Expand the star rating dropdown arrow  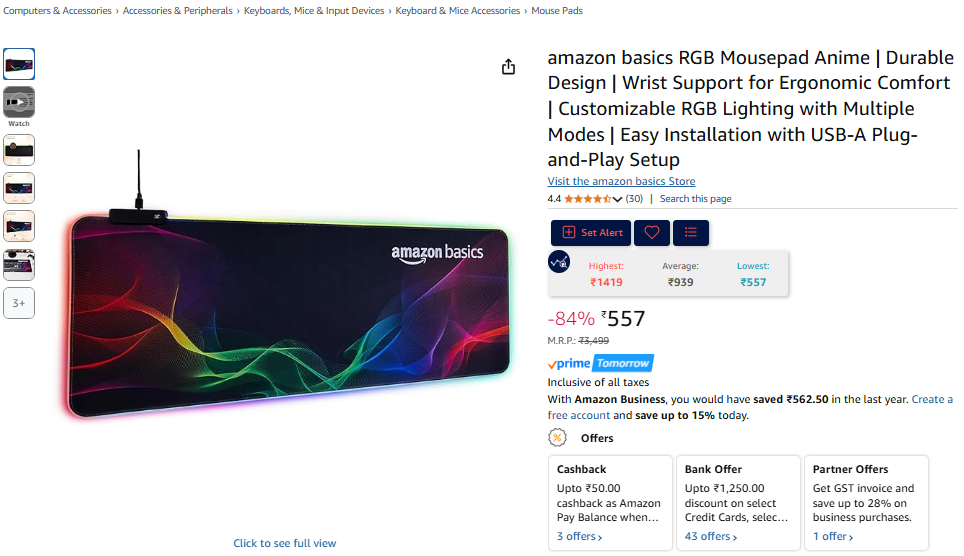[617, 199]
